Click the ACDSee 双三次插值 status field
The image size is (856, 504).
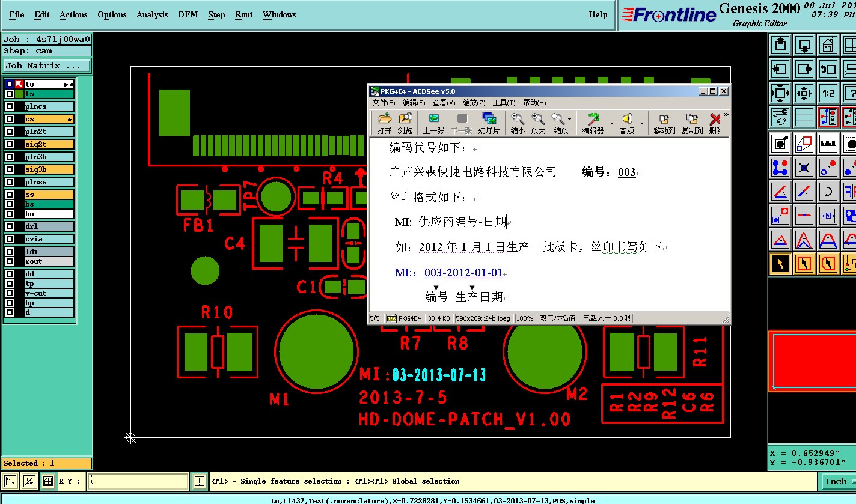click(558, 318)
